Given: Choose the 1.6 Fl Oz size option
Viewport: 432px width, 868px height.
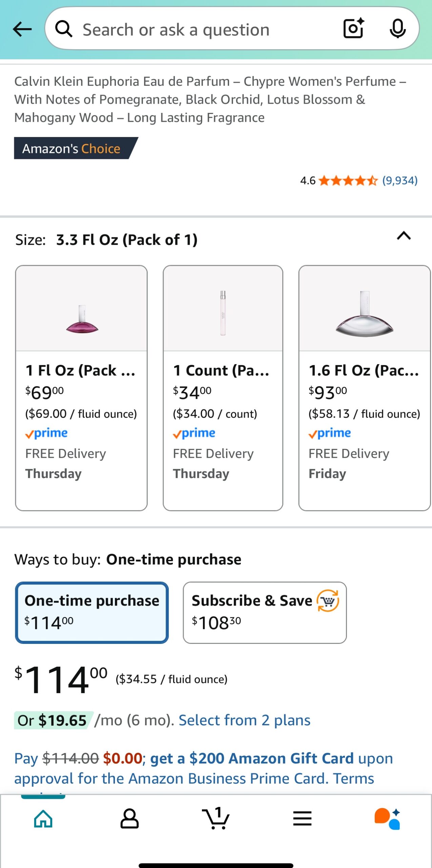Looking at the screenshot, I should [x=365, y=388].
